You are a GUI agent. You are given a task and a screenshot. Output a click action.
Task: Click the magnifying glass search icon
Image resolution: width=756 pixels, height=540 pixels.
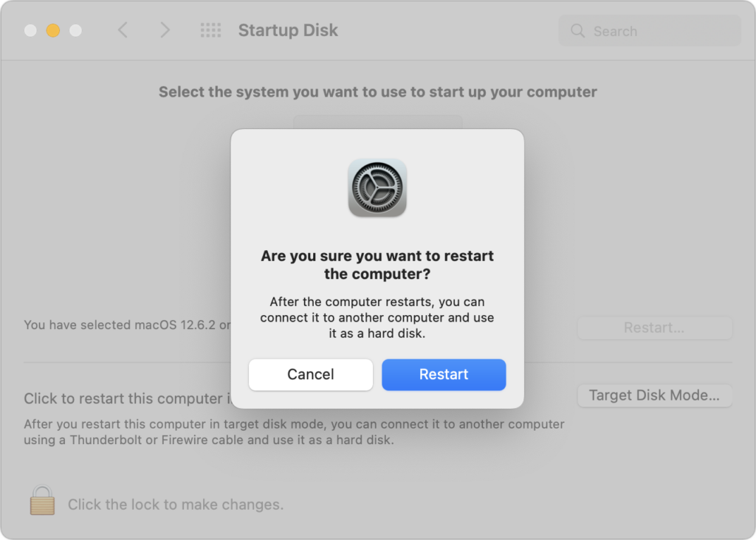click(x=578, y=31)
